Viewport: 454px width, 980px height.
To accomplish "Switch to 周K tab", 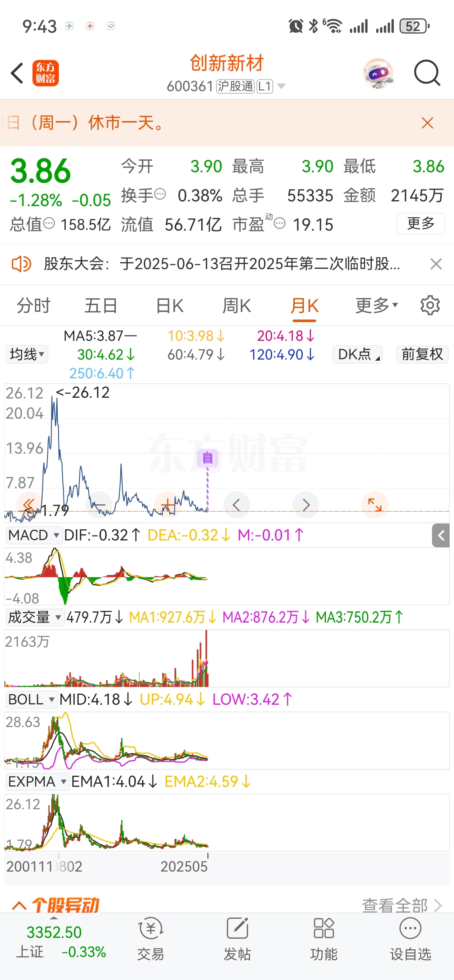I will point(236,306).
